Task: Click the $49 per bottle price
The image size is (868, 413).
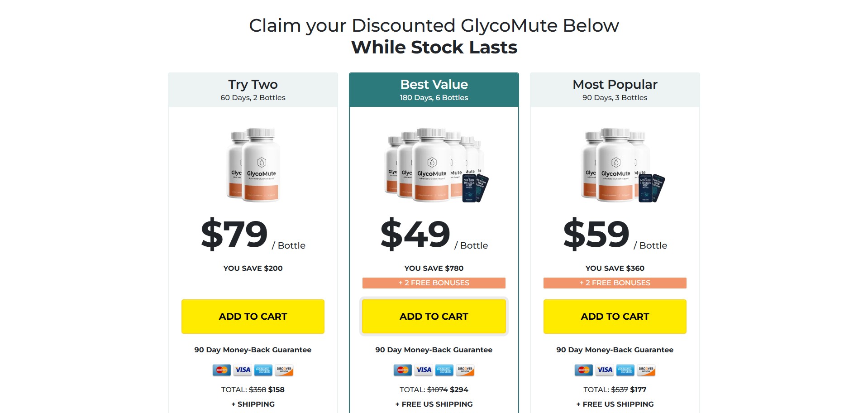Action: (415, 235)
